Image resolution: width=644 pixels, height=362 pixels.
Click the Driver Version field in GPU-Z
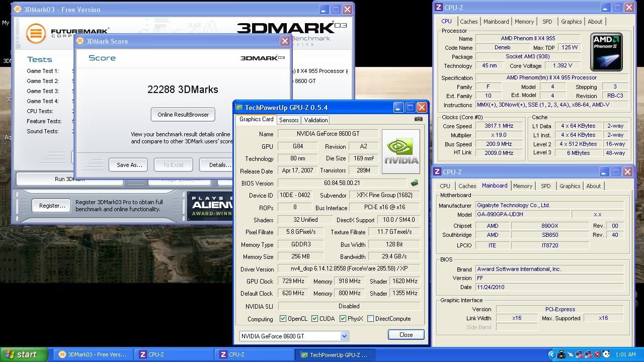click(349, 269)
